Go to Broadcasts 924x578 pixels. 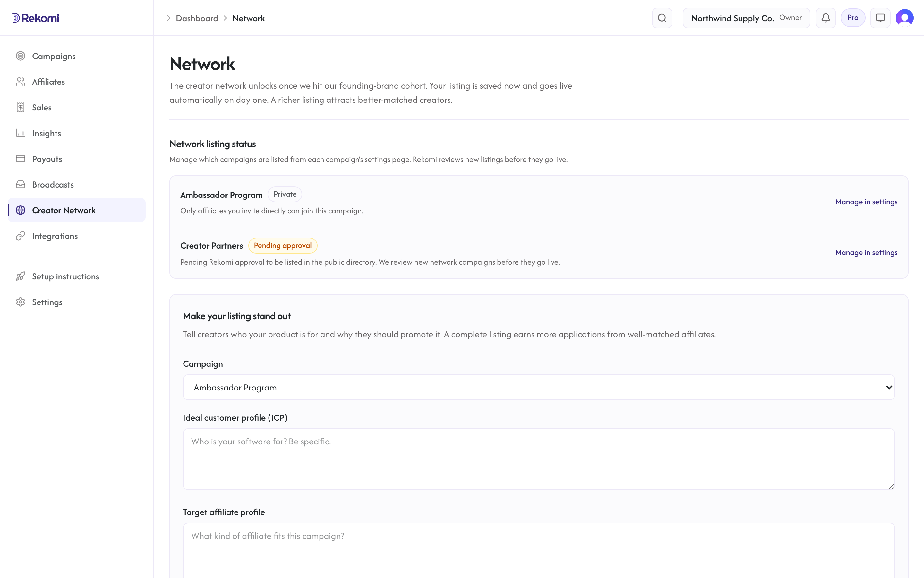click(77, 185)
